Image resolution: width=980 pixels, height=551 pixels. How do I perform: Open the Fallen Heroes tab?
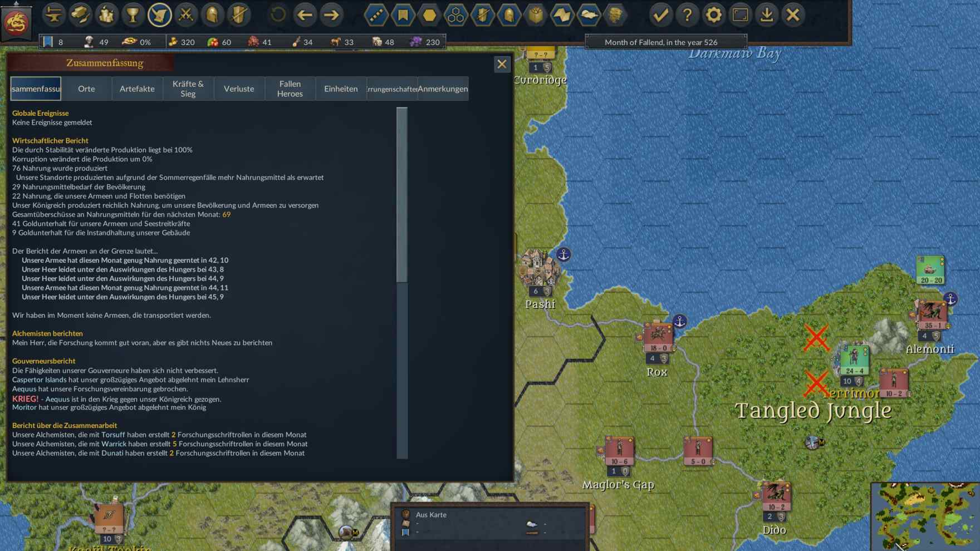coord(290,88)
